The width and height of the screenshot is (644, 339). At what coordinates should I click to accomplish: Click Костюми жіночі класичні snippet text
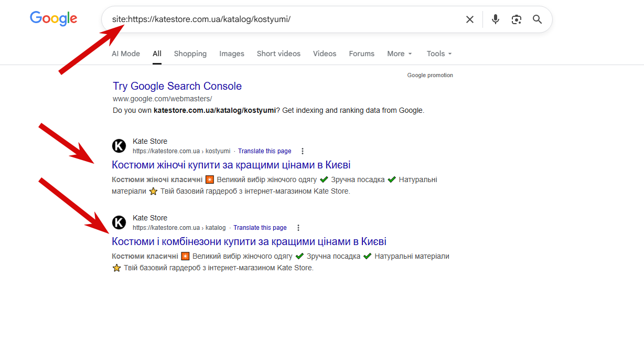[157, 179]
